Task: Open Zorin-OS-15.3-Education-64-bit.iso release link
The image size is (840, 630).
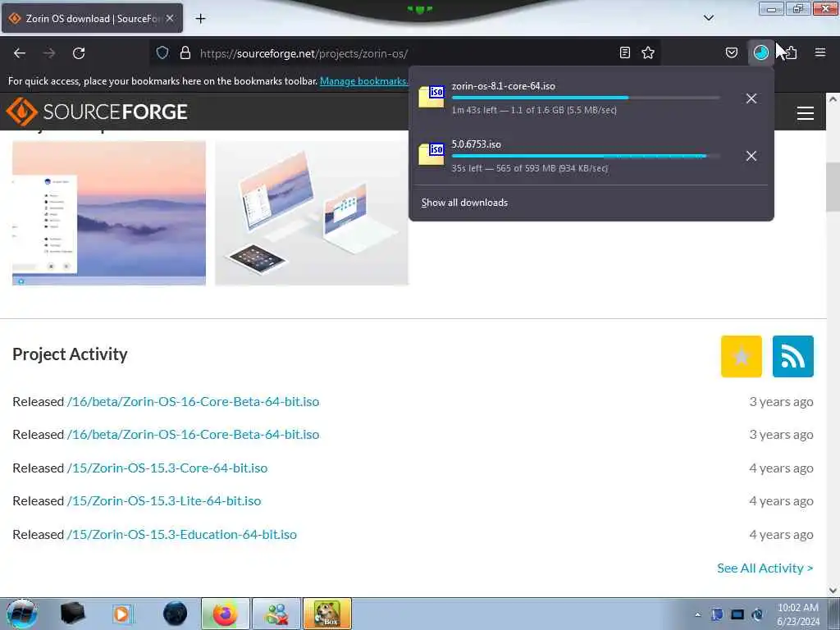Action: coord(181,534)
